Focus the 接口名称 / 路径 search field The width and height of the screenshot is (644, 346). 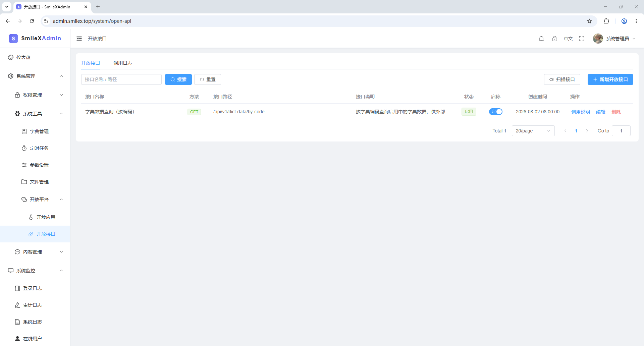(x=121, y=79)
